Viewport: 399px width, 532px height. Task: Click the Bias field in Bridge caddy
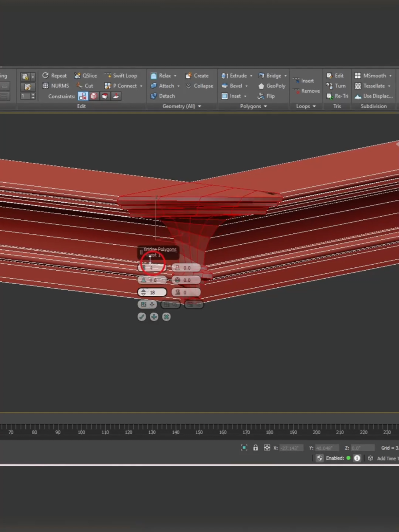pos(152,280)
